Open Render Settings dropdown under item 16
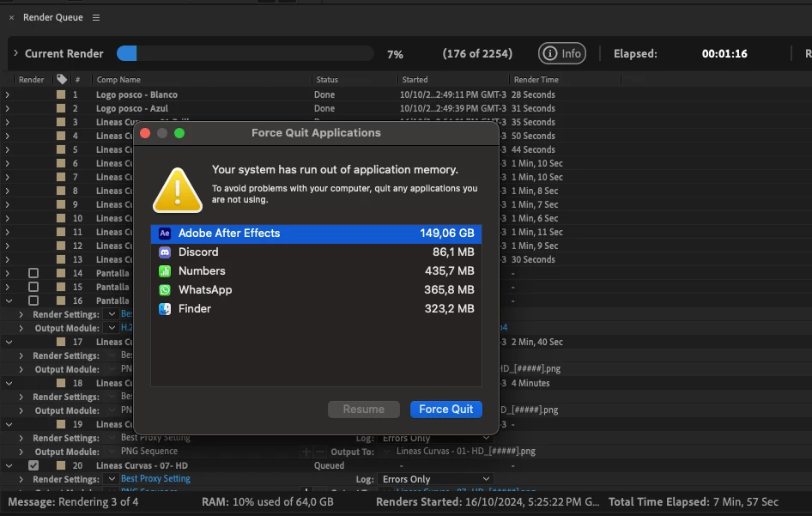 click(112, 314)
